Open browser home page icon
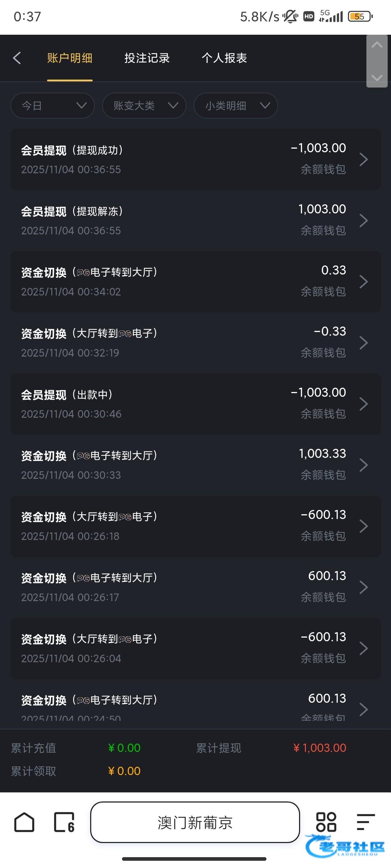 (24, 822)
